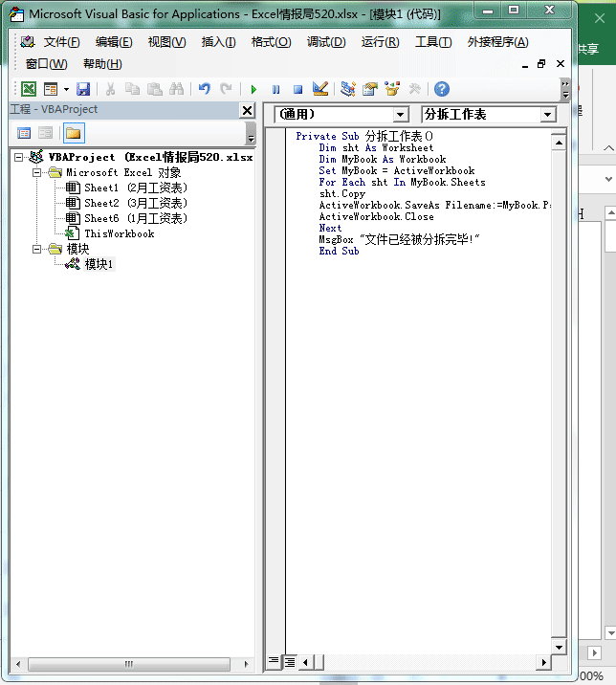Open the Insert UserForm dropdown arrow

click(66, 89)
